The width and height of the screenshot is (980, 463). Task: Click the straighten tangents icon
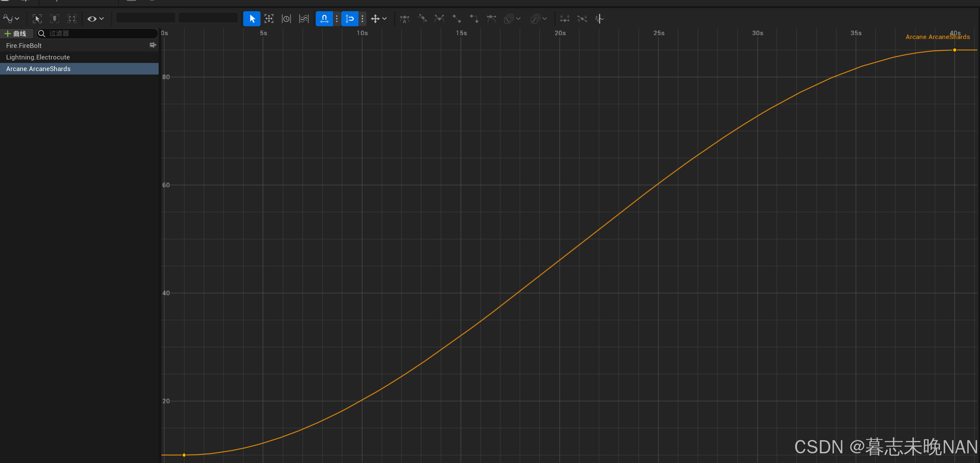tap(582, 19)
